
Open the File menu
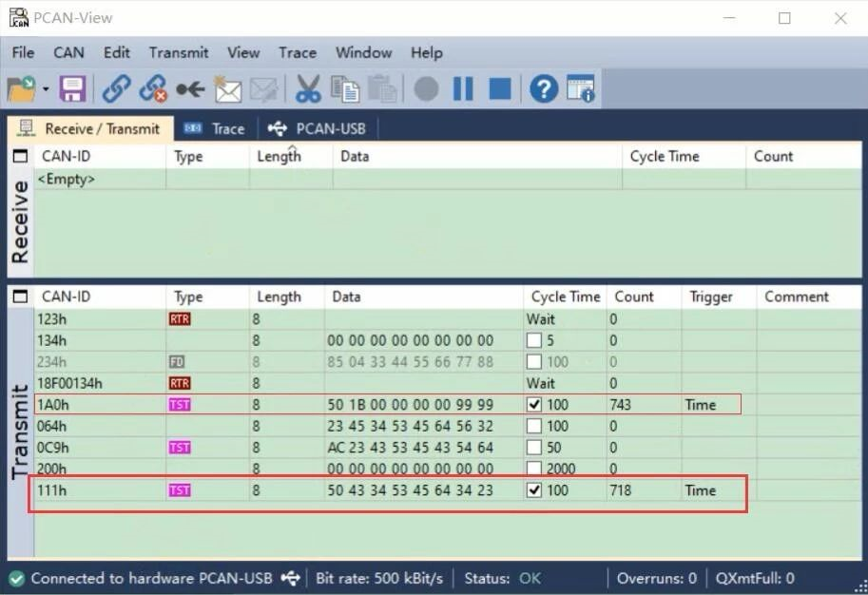(x=23, y=52)
